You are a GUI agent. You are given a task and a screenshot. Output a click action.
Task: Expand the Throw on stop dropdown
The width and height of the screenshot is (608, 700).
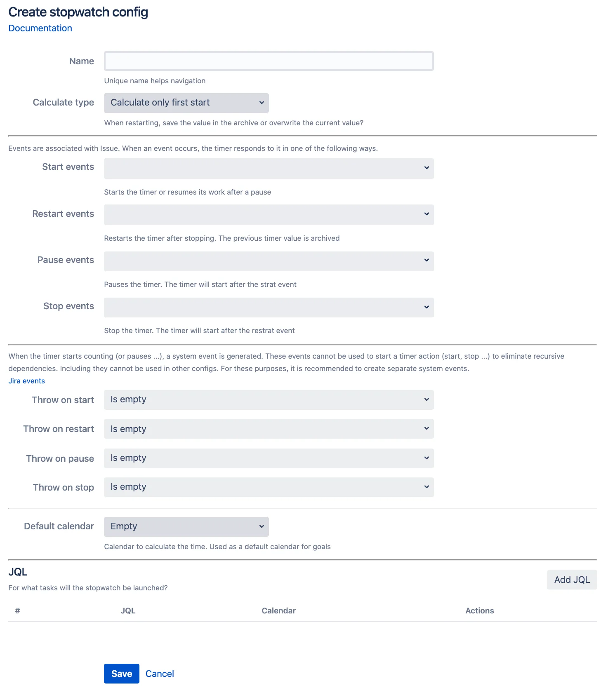[269, 487]
